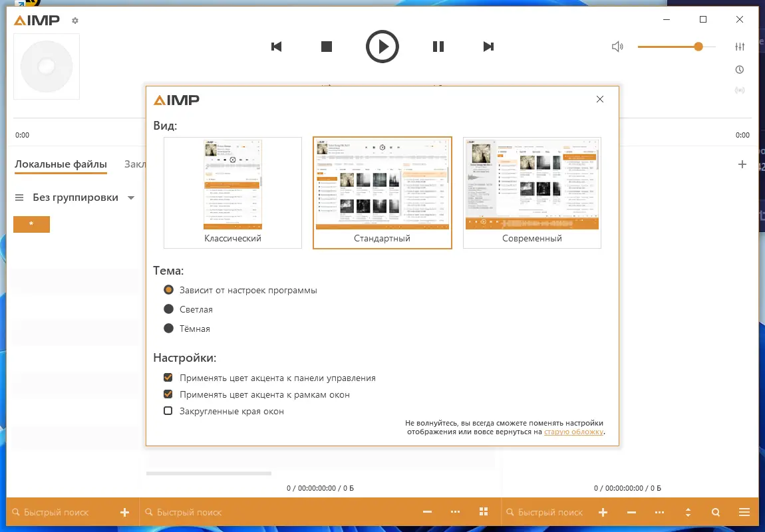Stop playback with the square button
Screen dimensions: 765x532
[327, 47]
